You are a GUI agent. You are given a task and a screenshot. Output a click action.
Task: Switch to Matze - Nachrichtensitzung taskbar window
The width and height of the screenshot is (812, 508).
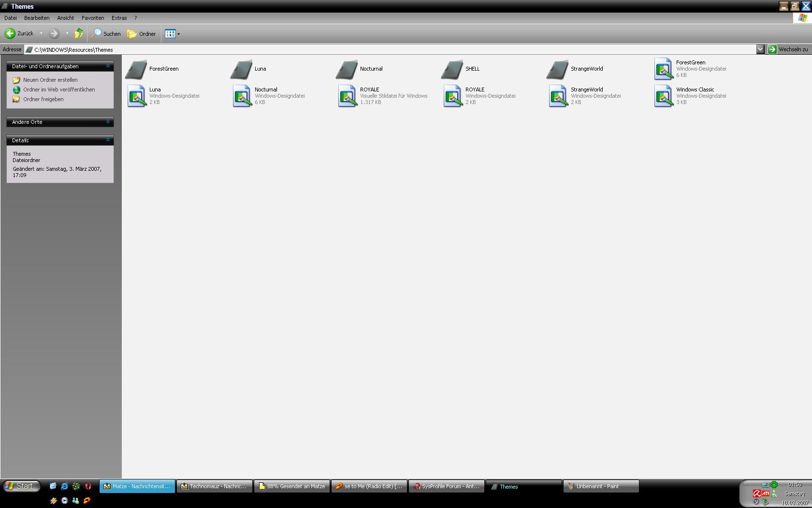pyautogui.click(x=137, y=486)
